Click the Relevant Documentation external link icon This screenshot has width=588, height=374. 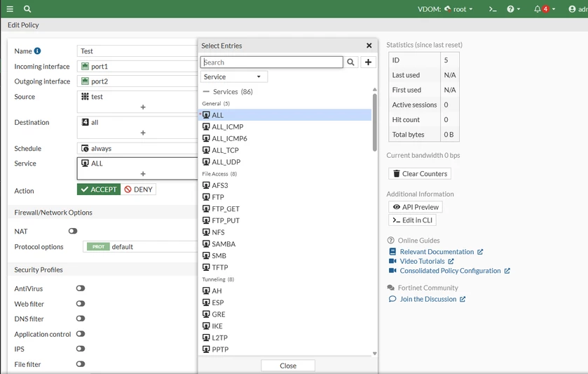(x=480, y=252)
